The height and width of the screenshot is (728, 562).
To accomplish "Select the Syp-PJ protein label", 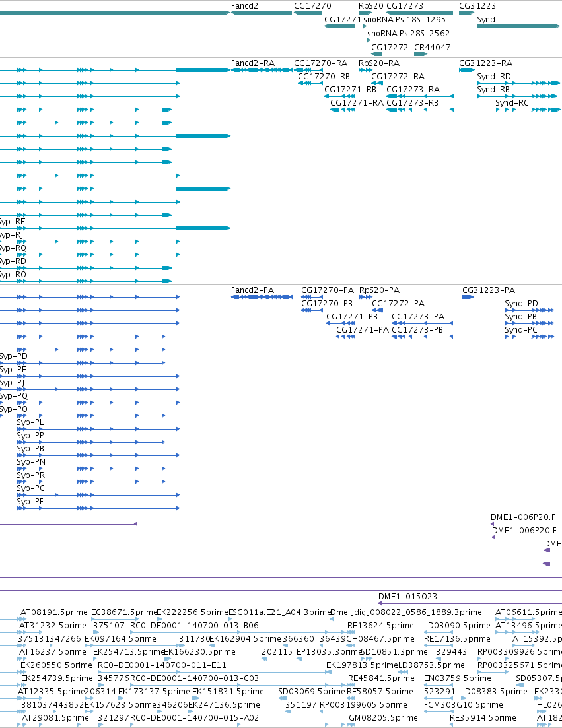I will coord(13,383).
